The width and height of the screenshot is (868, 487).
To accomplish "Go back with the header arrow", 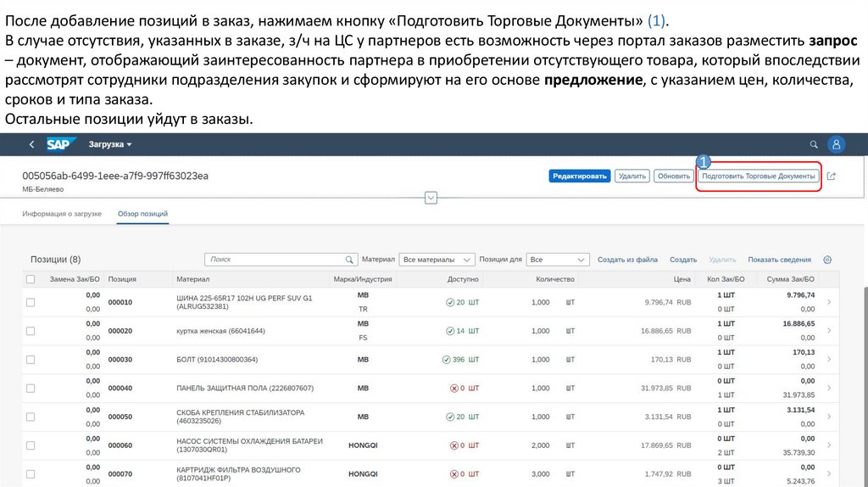I will click(x=31, y=144).
